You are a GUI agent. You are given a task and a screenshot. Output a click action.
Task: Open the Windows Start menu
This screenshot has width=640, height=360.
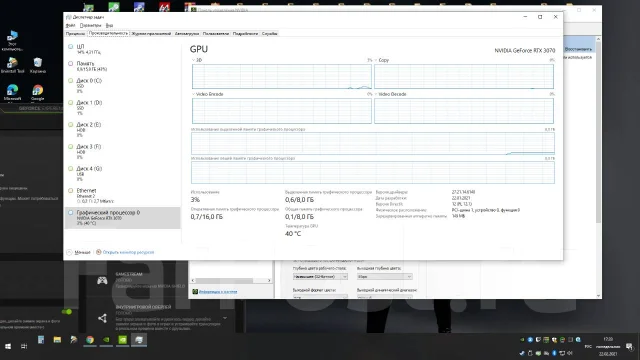[8, 346]
